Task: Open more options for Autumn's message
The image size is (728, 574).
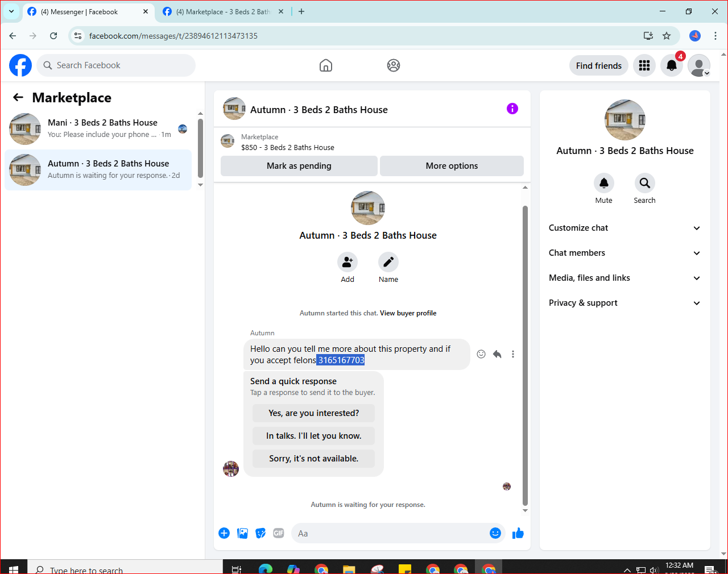Action: tap(513, 354)
